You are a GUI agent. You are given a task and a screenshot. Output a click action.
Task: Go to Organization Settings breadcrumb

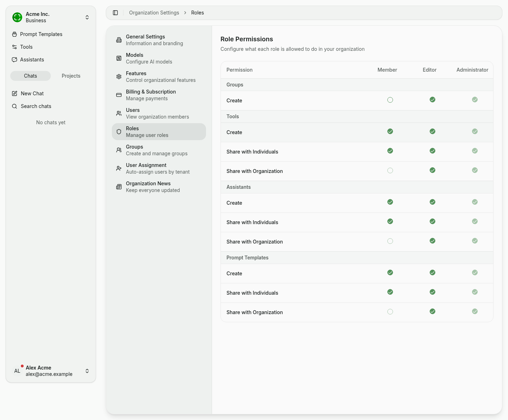pos(154,13)
